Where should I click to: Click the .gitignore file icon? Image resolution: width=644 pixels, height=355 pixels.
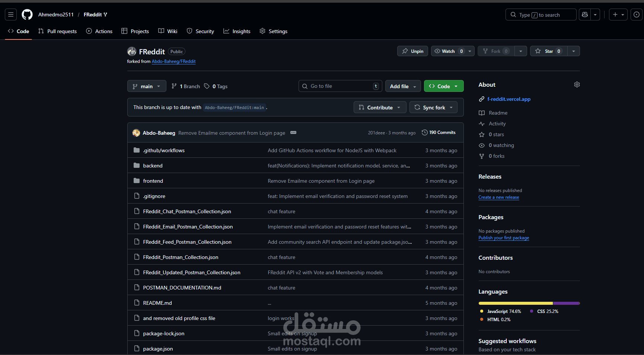point(137,196)
